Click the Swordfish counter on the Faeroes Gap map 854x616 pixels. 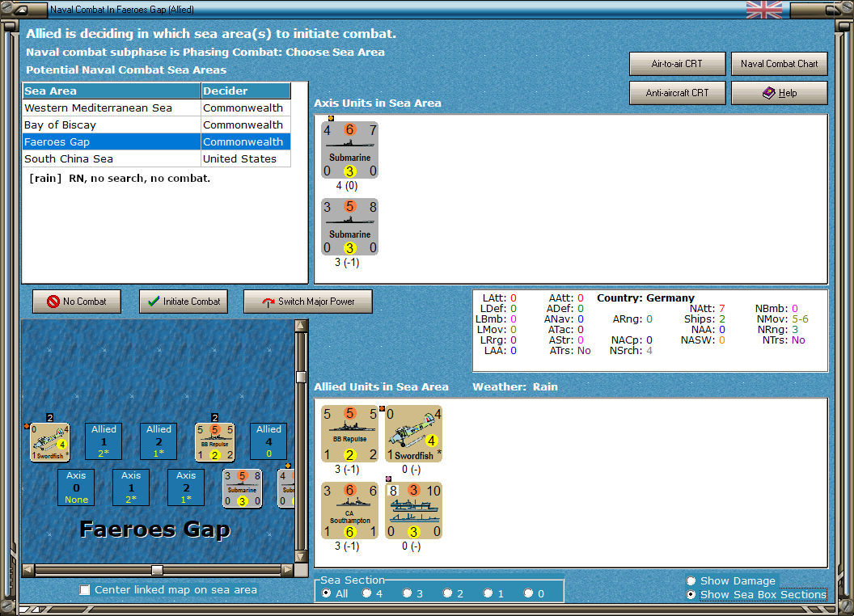pyautogui.click(x=49, y=441)
